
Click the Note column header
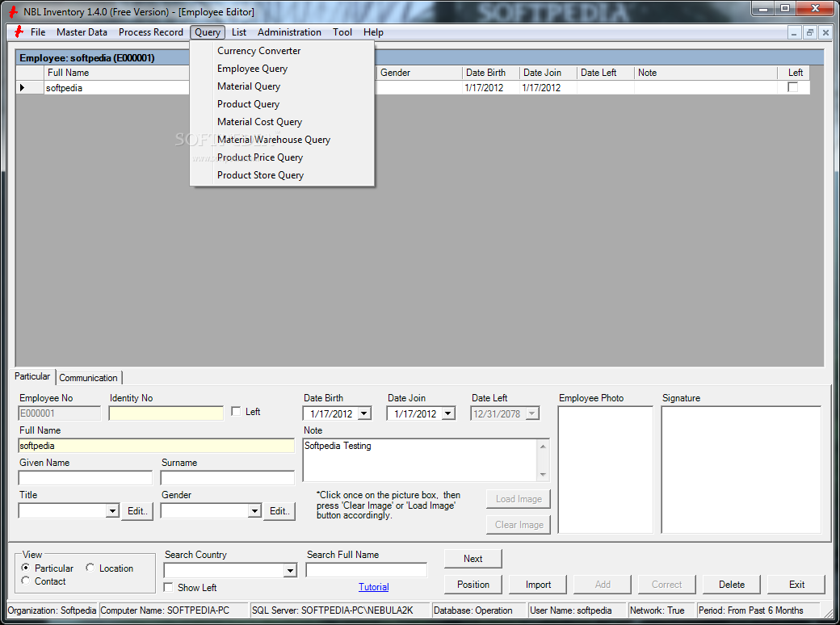706,73
